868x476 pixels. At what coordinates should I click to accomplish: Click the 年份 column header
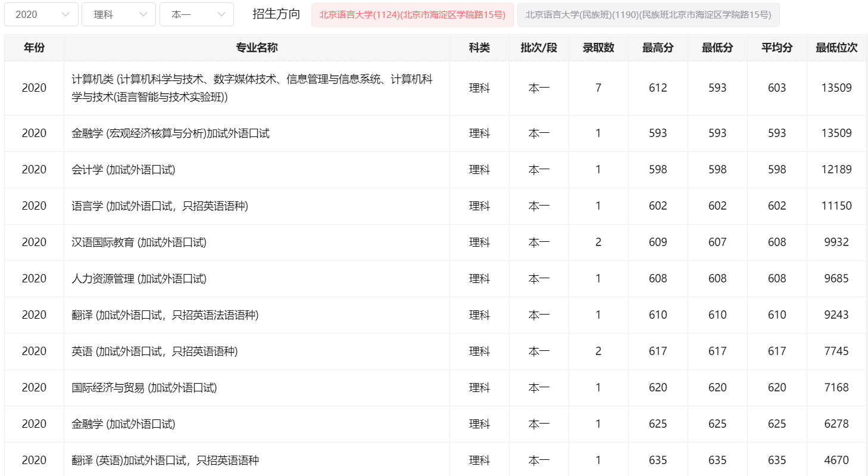34,48
